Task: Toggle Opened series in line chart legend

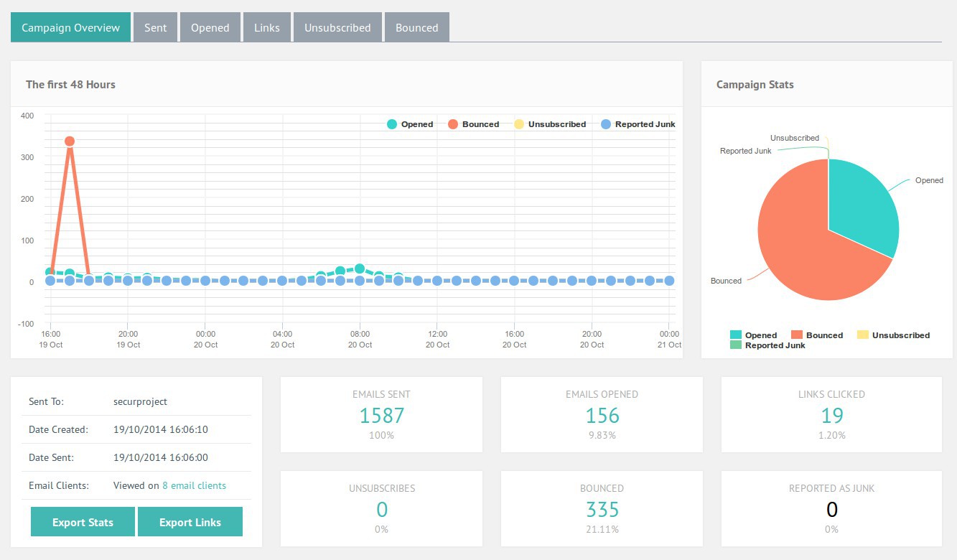Action: tap(410, 124)
